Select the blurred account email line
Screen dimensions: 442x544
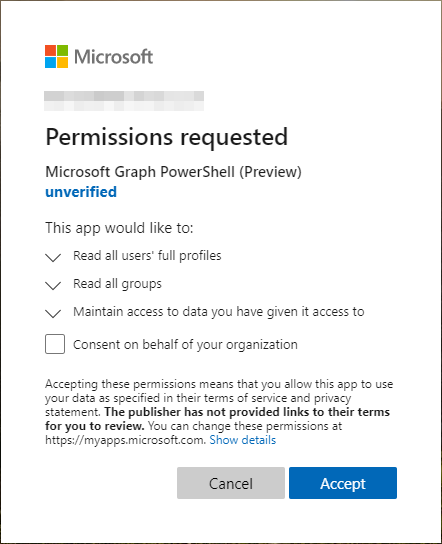tap(124, 101)
